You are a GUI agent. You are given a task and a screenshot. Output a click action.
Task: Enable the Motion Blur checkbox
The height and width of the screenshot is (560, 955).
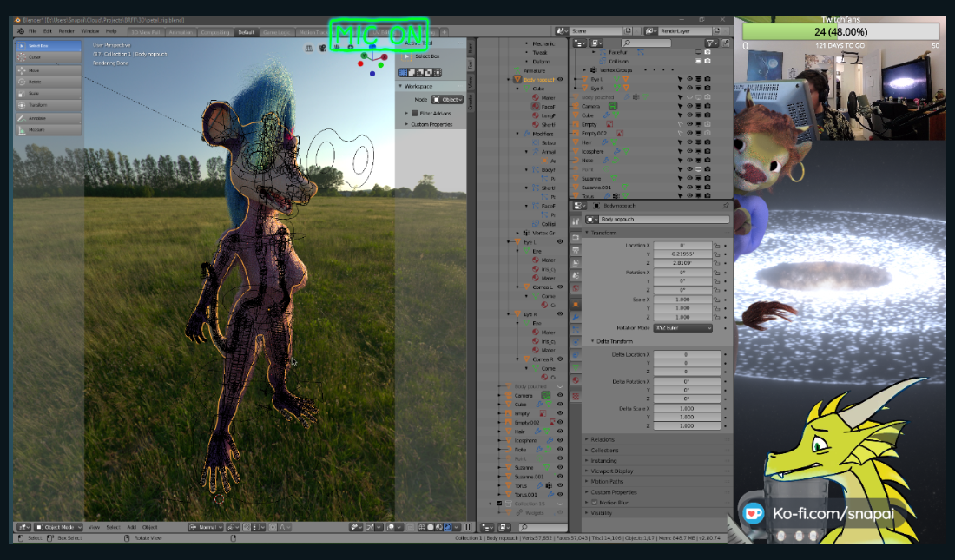click(594, 502)
